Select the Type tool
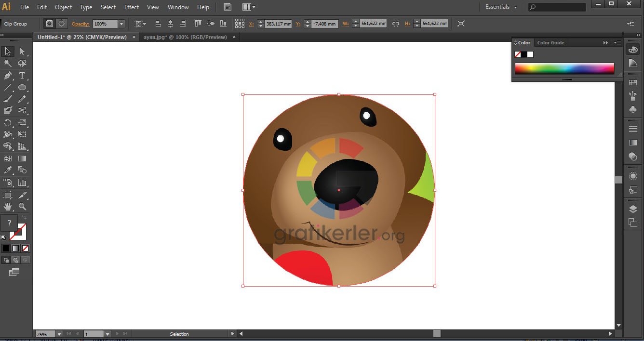Image resolution: width=644 pixels, height=341 pixels. (x=22, y=76)
